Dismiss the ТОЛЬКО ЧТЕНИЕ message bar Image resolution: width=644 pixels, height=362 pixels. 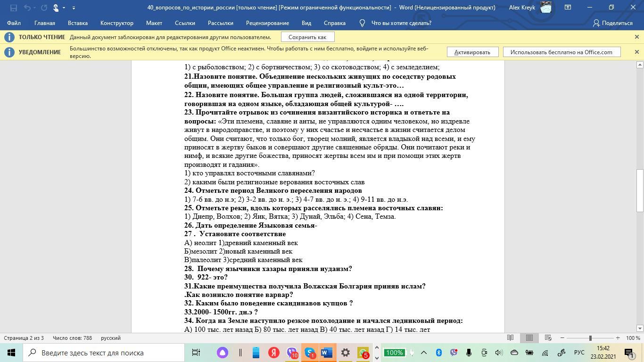coord(636,37)
